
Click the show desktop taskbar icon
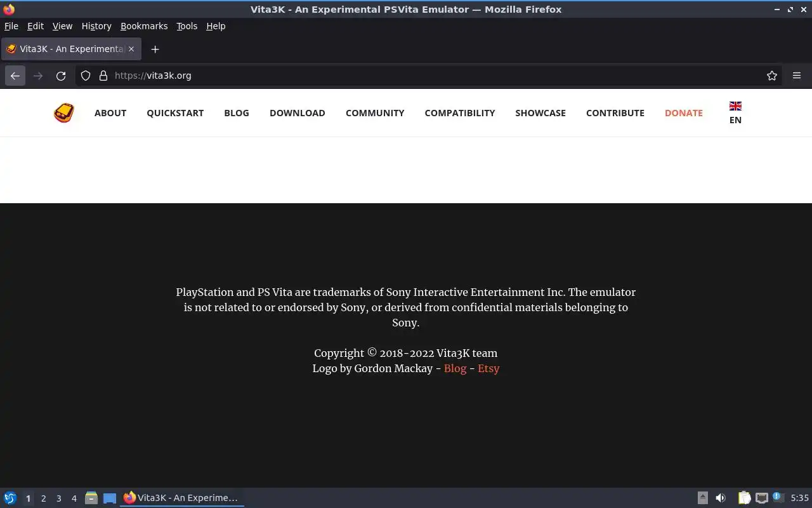[110, 498]
